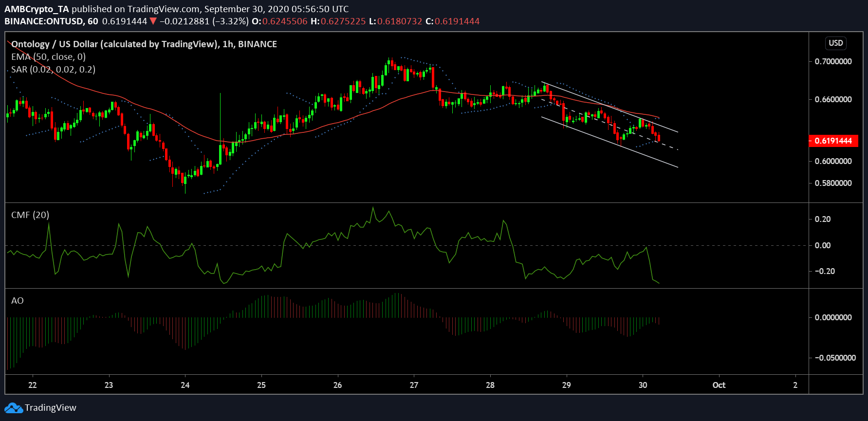Click the 0.5800000 price scale label
868x421 pixels.
[x=833, y=183]
